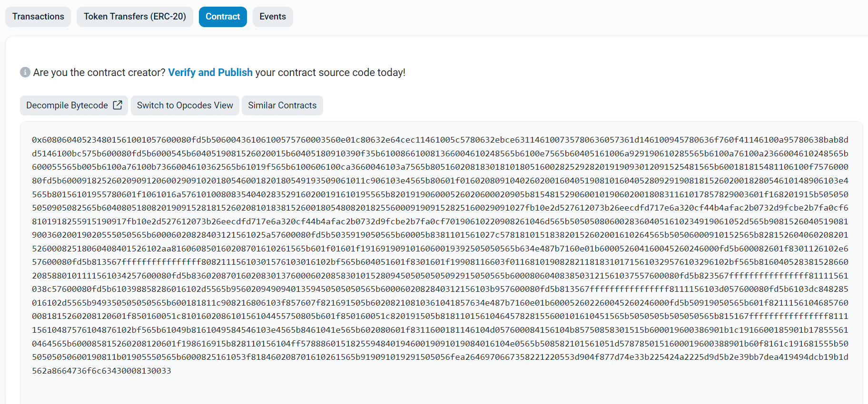Click inside the bytecode text box
The width and height of the screenshot is (868, 404).
click(441, 262)
